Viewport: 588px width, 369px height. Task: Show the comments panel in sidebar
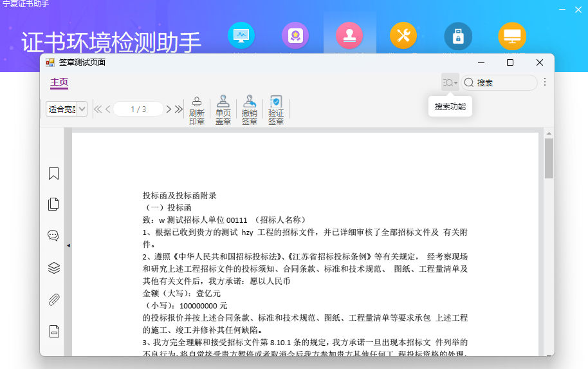54,236
